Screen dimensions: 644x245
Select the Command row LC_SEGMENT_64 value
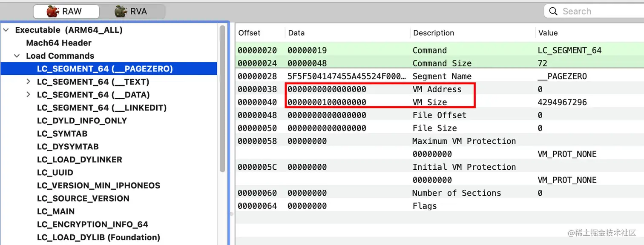(x=570, y=50)
